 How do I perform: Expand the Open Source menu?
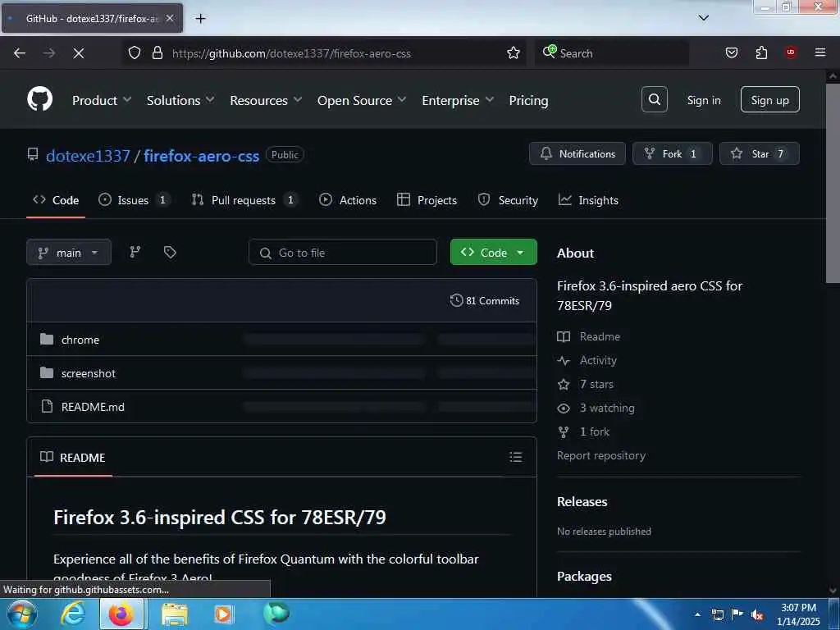[362, 100]
